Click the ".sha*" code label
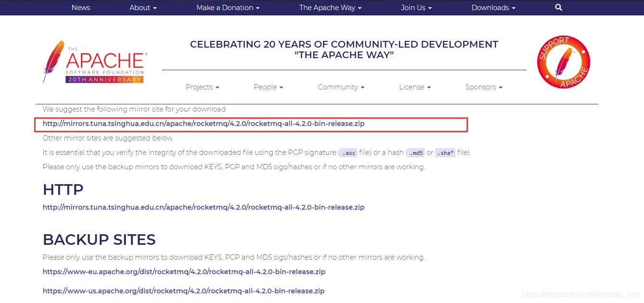644x303 pixels. click(445, 153)
